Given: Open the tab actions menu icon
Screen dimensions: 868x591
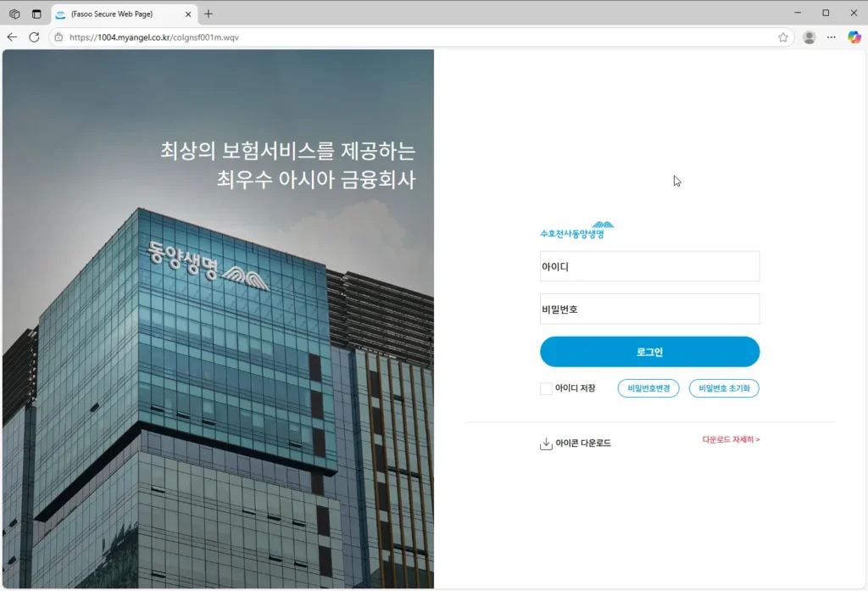Looking at the screenshot, I should 36,14.
